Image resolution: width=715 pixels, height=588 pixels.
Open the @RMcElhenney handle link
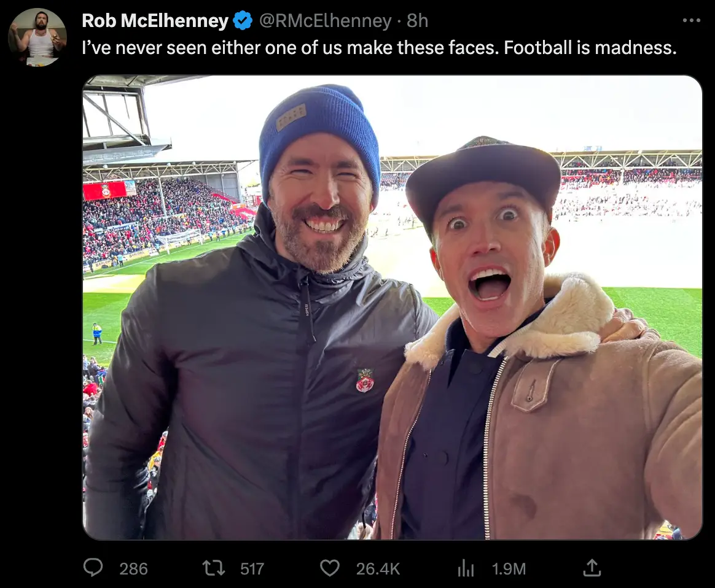(325, 21)
